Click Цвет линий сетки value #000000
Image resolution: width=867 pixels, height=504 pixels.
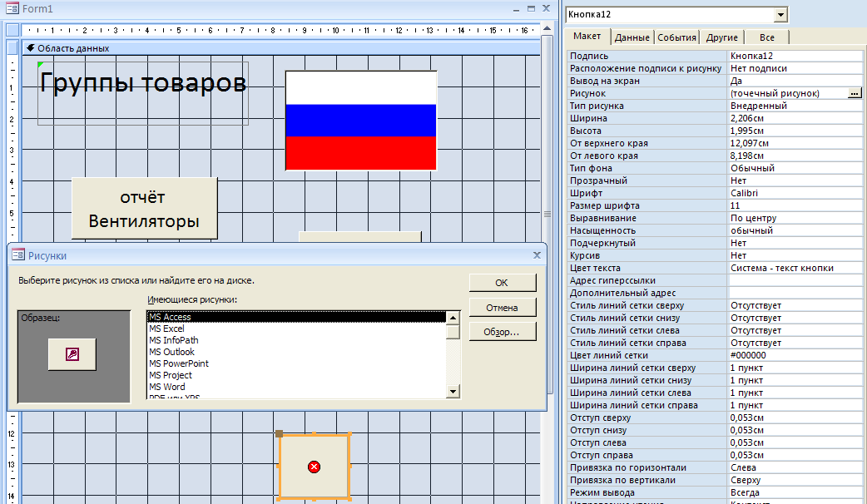pyautogui.click(x=795, y=355)
